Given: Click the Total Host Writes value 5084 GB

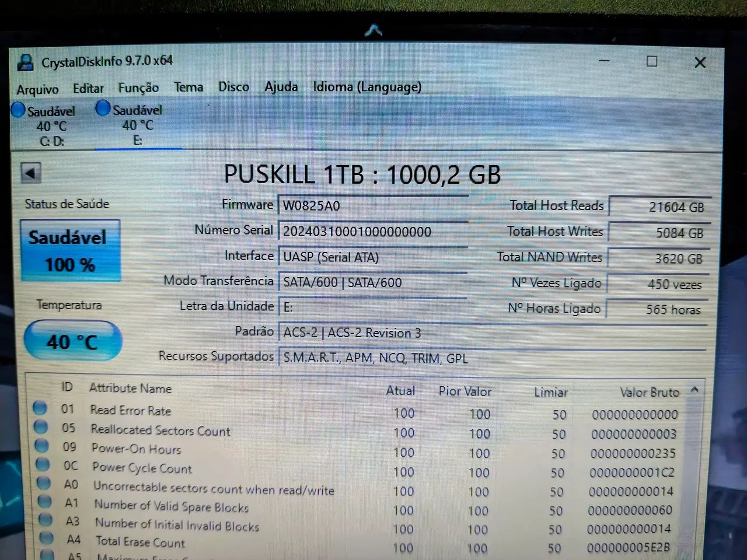Looking at the screenshot, I should coord(659,233).
